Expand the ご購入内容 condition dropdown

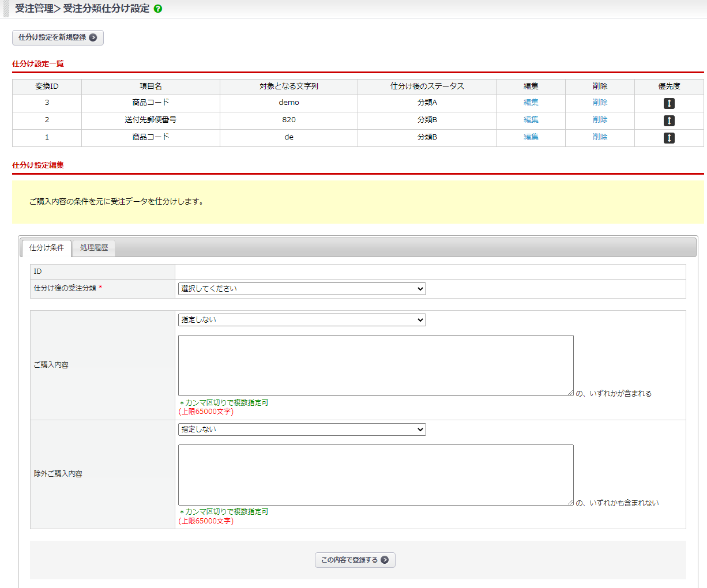tap(302, 320)
